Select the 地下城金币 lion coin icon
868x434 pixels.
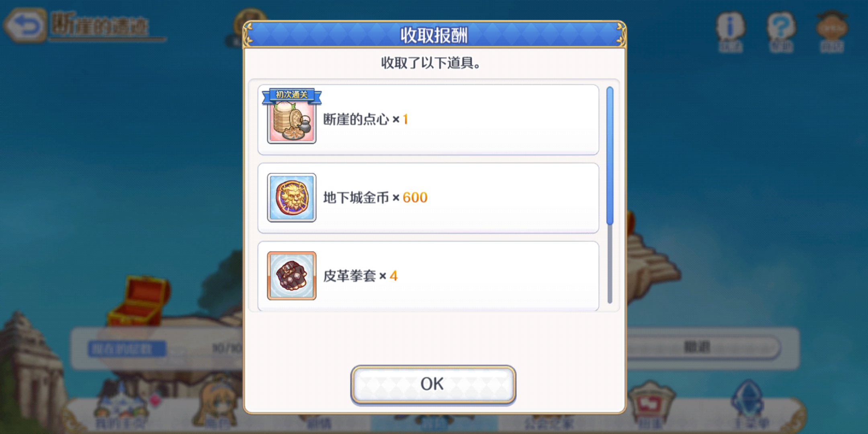(292, 198)
